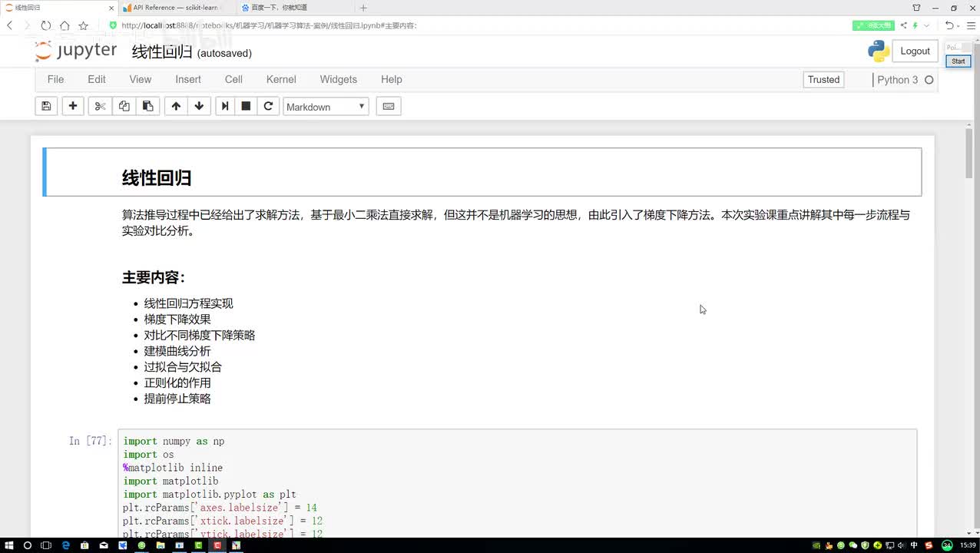Open the Edit menu
Viewport: 980px width, 553px height.
97,79
